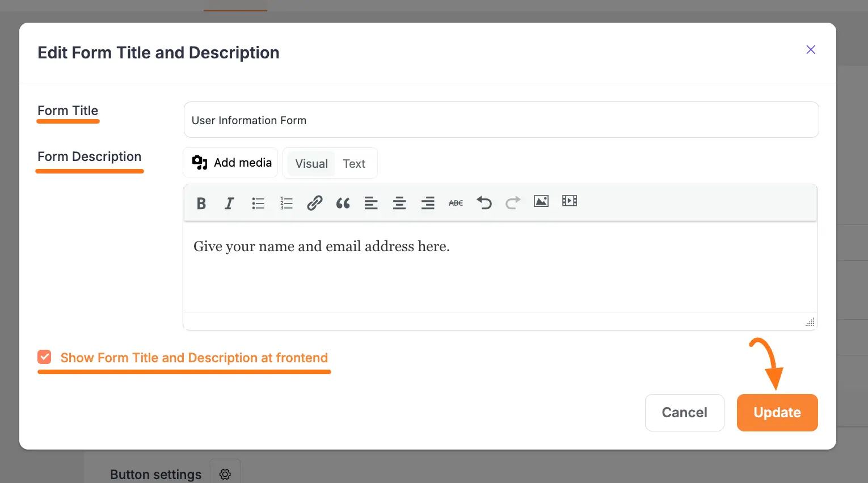
Task: Apply italic formatting to the description
Action: coord(229,202)
